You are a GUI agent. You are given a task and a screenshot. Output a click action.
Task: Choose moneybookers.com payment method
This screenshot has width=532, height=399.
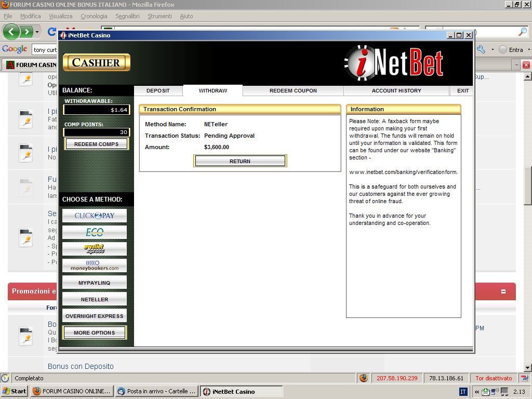95,265
